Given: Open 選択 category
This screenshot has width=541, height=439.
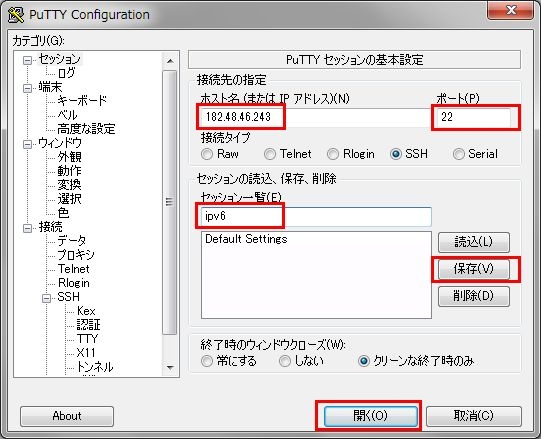Looking at the screenshot, I should click(x=69, y=199).
